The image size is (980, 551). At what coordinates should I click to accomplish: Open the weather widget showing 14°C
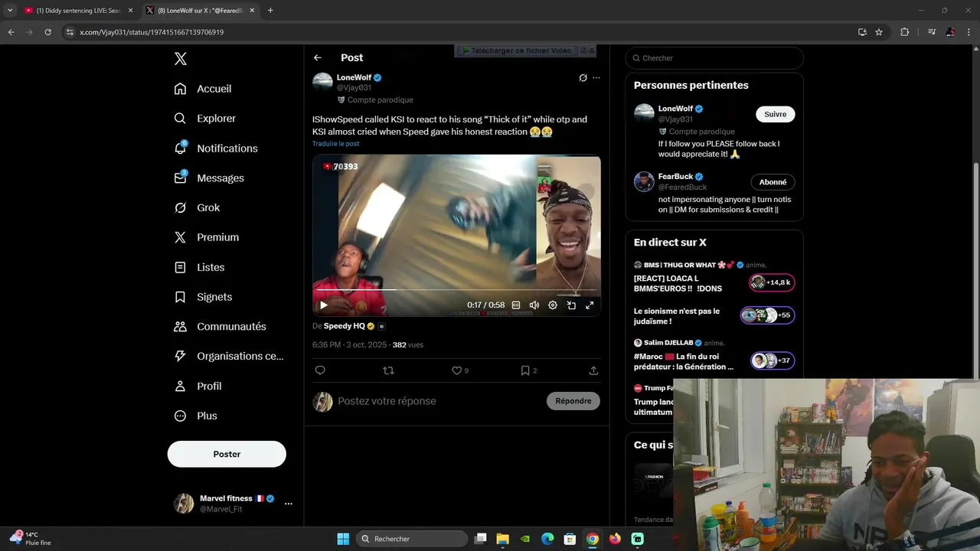point(31,539)
